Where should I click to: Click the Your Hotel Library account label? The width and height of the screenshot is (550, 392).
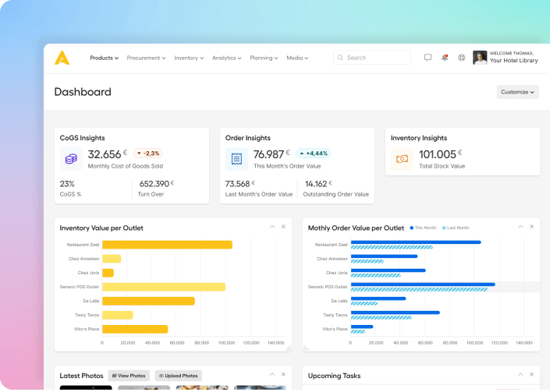point(513,61)
